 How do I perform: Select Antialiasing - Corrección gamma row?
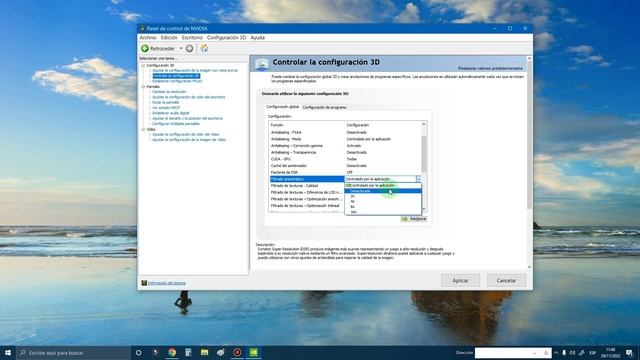pos(345,146)
